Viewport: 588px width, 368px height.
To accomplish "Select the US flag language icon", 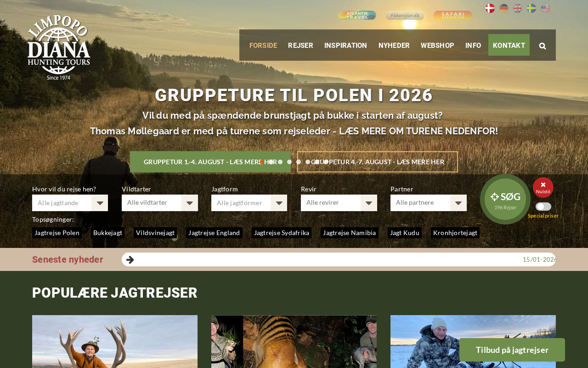I will (545, 8).
